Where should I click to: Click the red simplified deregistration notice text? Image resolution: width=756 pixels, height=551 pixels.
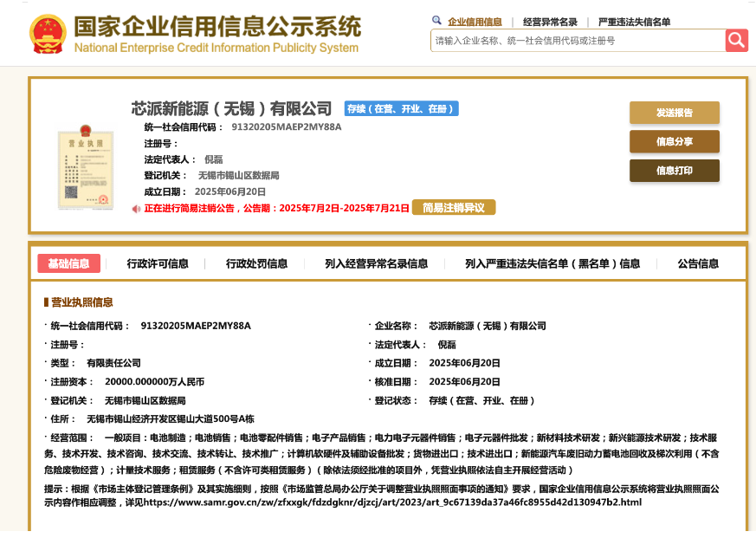276,209
